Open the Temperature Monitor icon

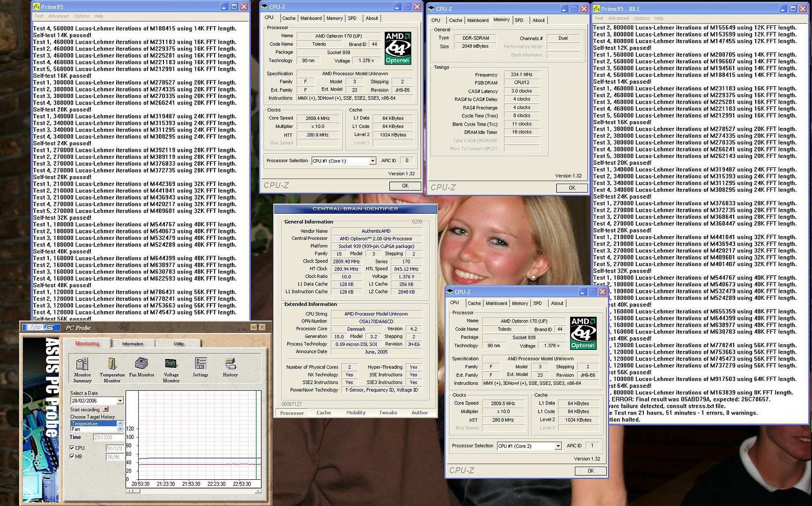coord(112,364)
